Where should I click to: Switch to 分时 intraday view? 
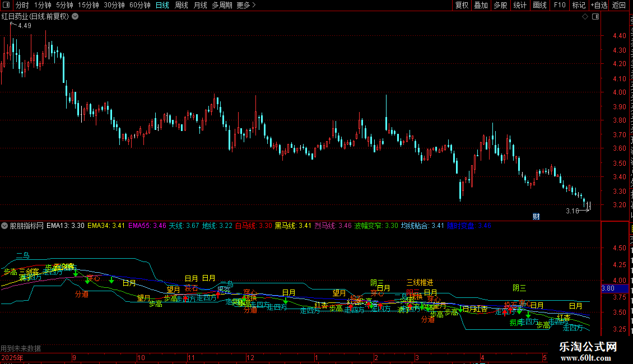click(x=22, y=5)
